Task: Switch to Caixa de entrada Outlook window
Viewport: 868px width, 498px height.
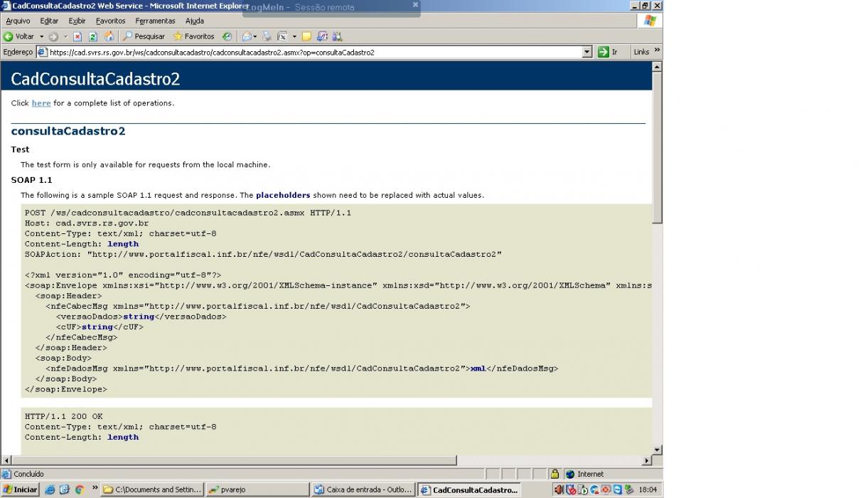Action: pyautogui.click(x=363, y=489)
